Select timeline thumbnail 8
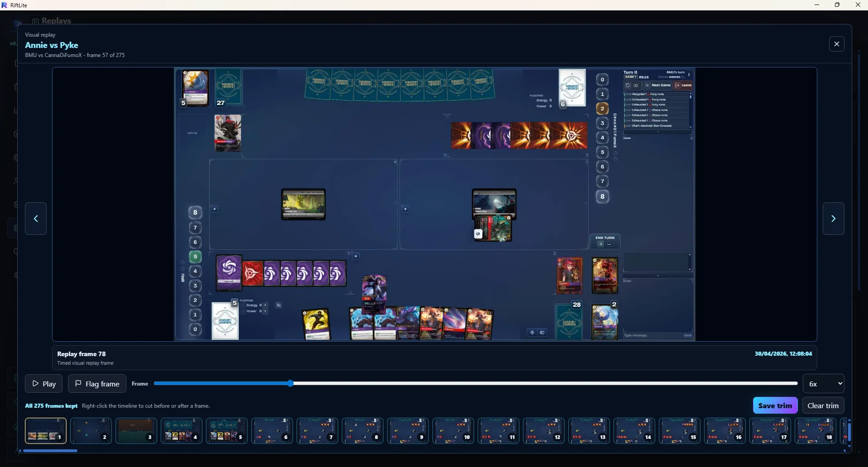This screenshot has height=467, width=868. (363, 431)
